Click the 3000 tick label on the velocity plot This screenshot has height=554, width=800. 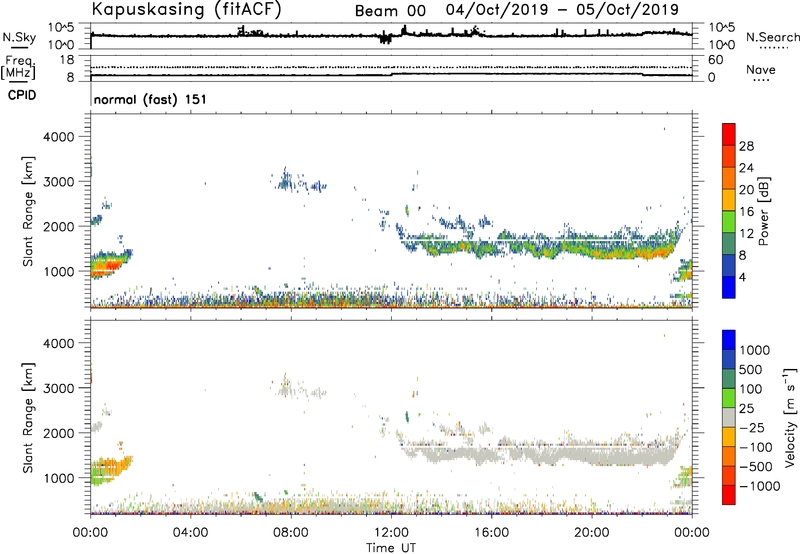point(58,388)
